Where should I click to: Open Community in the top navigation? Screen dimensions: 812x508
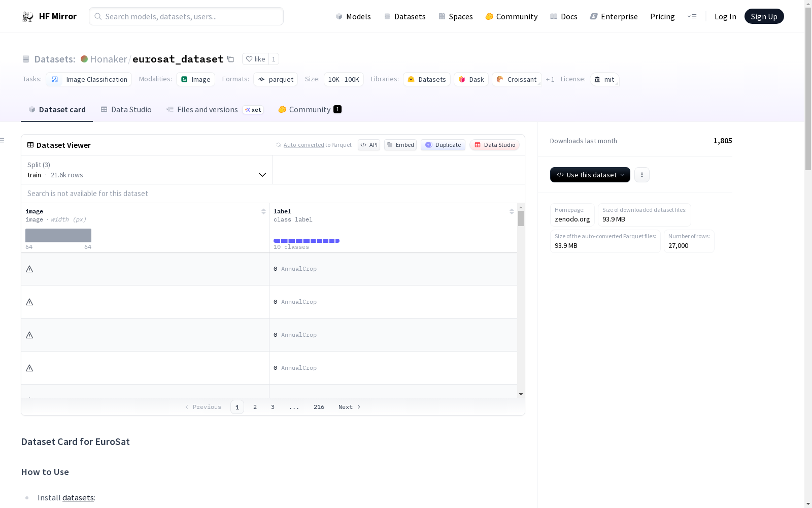[x=511, y=16]
